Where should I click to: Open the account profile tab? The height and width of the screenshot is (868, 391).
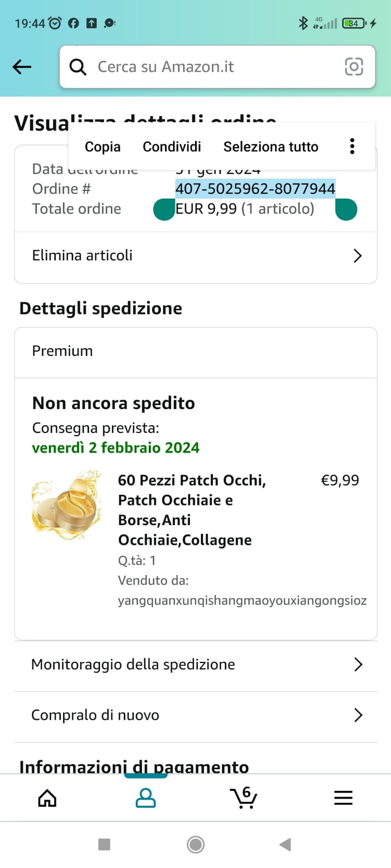[x=146, y=798]
